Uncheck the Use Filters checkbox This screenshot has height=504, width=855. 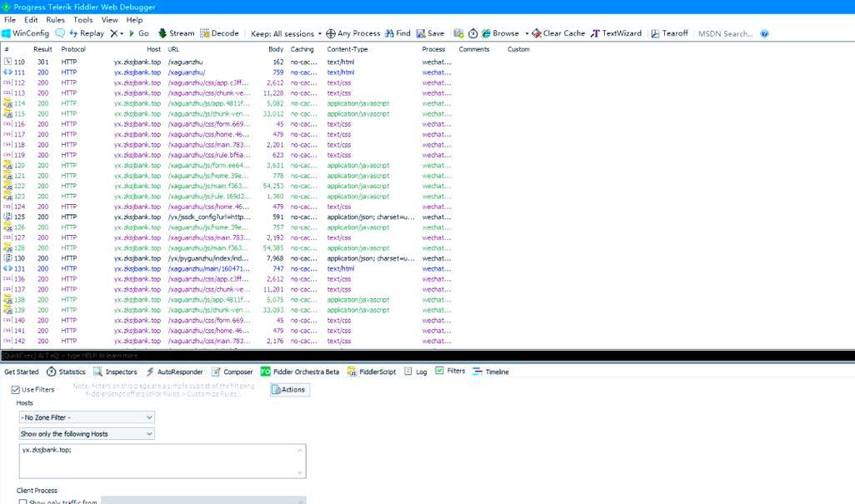(16, 390)
